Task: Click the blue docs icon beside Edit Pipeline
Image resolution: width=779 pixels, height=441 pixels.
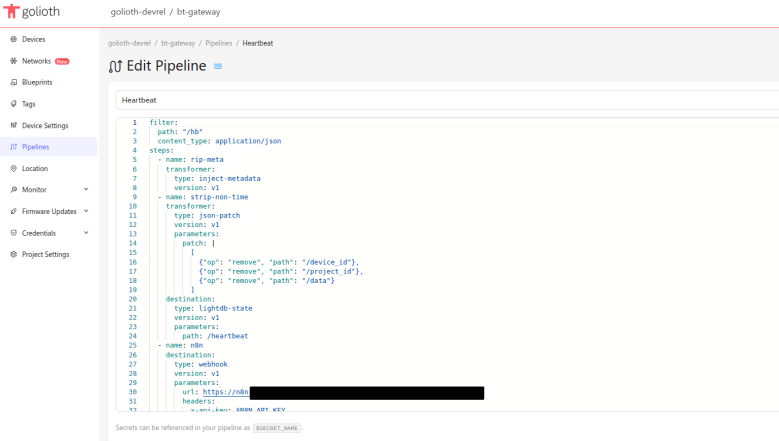Action: click(218, 66)
